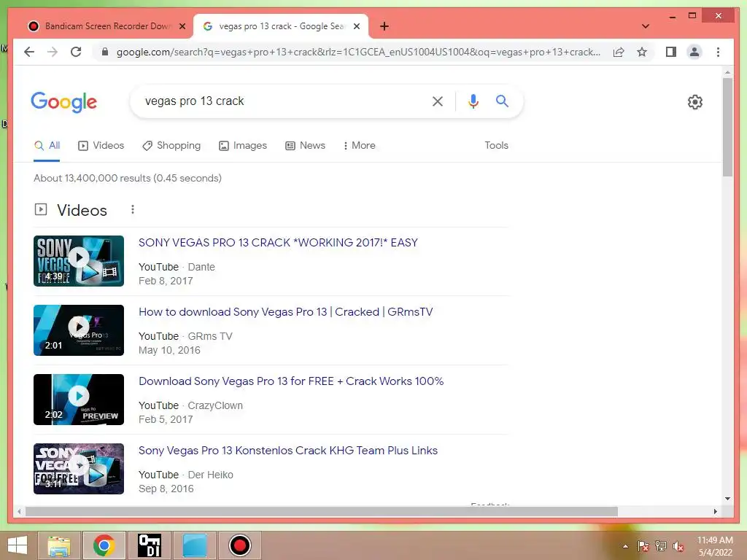Click the horizontal scrollbar left arrow
This screenshot has height=560, width=747.
19,511
